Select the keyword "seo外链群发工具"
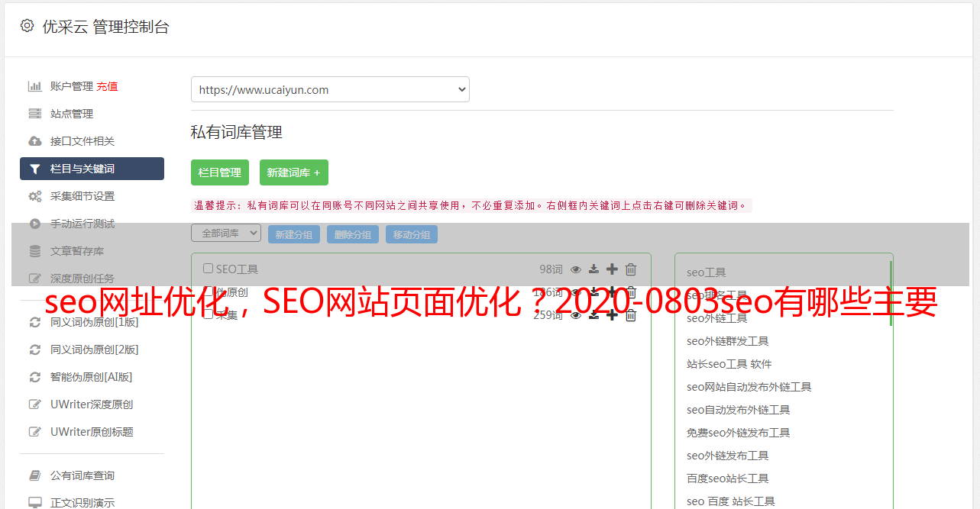The width and height of the screenshot is (980, 509). tap(727, 341)
